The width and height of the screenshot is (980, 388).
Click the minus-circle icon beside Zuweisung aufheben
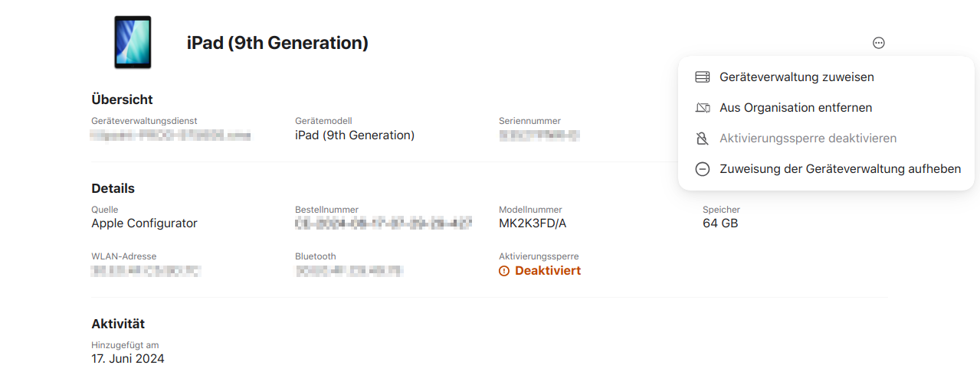702,169
